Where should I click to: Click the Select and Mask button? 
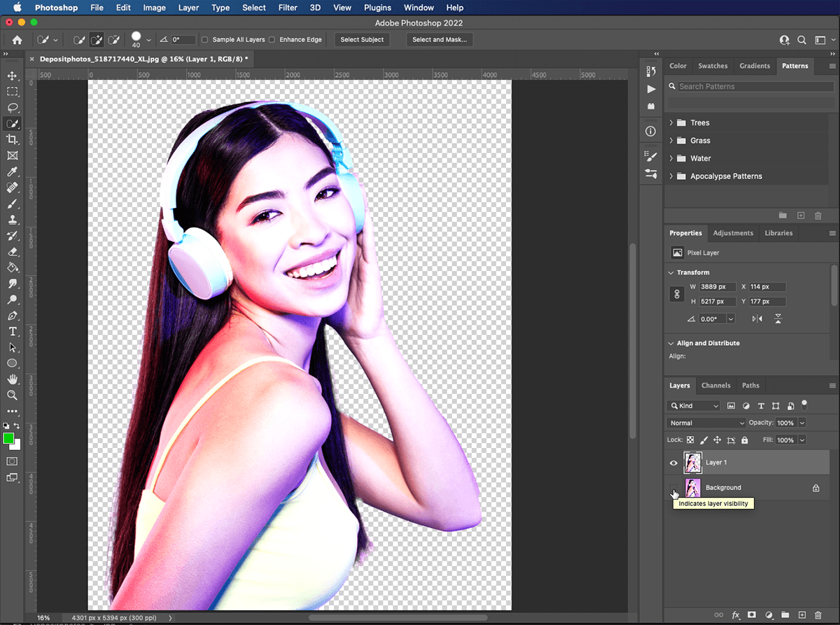[440, 39]
